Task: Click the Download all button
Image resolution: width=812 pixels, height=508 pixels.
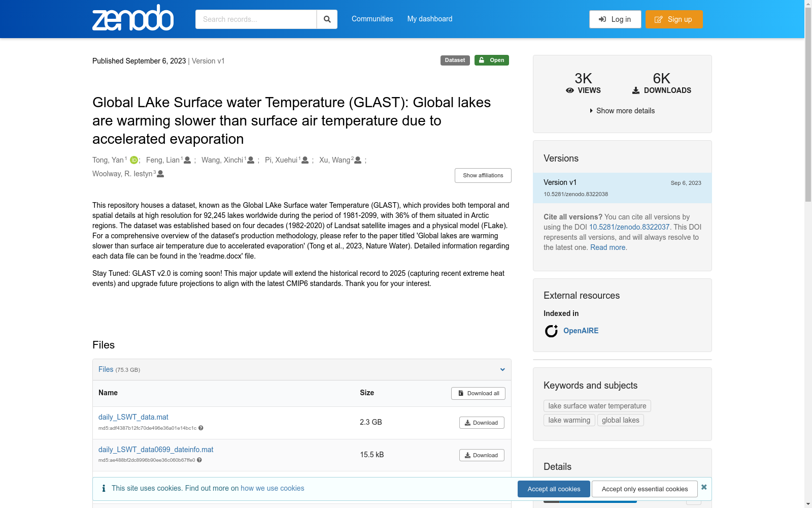Action: (x=478, y=393)
